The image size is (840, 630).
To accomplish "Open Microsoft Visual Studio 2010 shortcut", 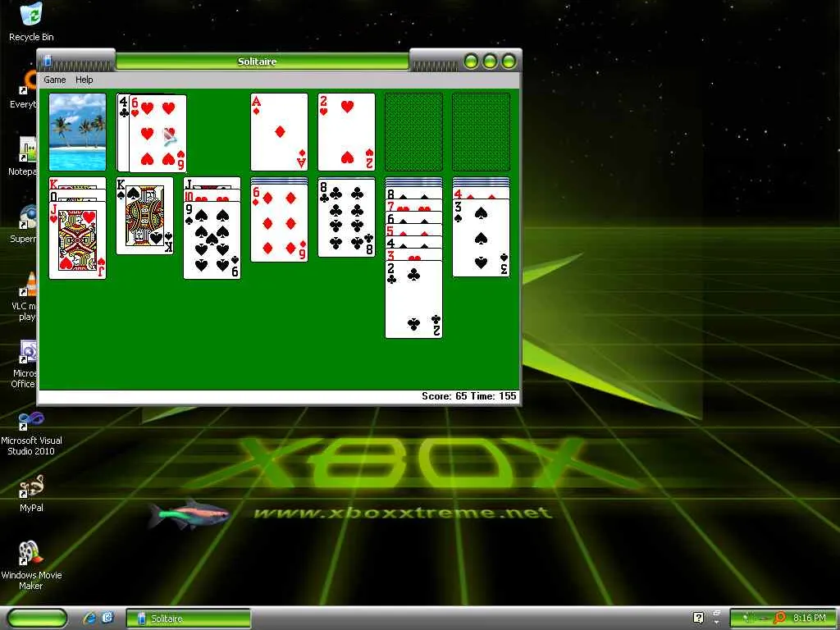I will (x=31, y=433).
